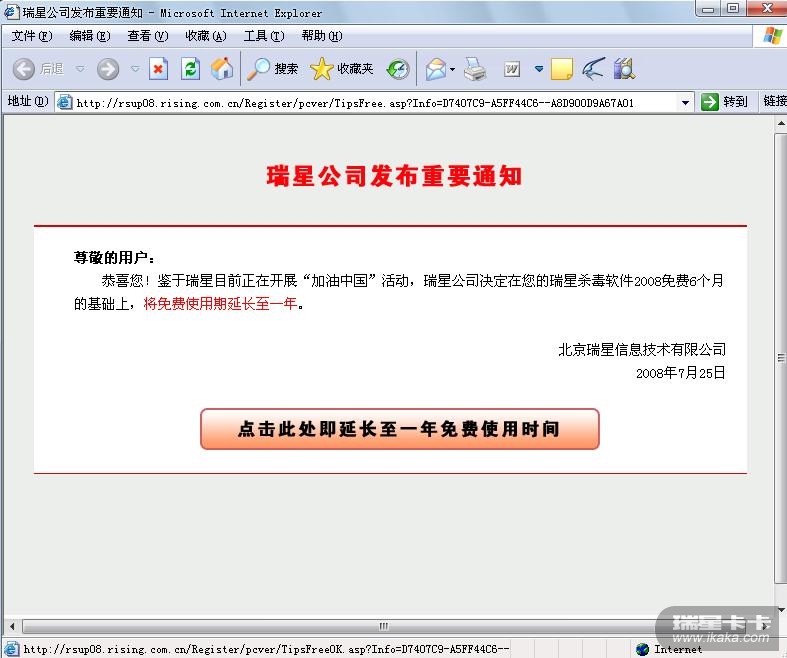Maximize the Internet Explorer window

733,8
